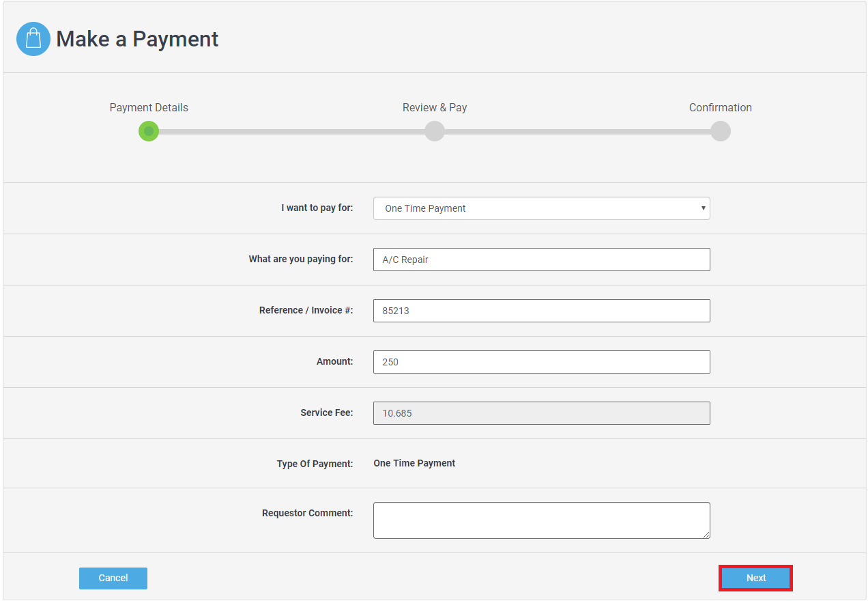This screenshot has width=868, height=601.
Task: Click the arrow on One Time Payment dropdown
Action: 703,208
